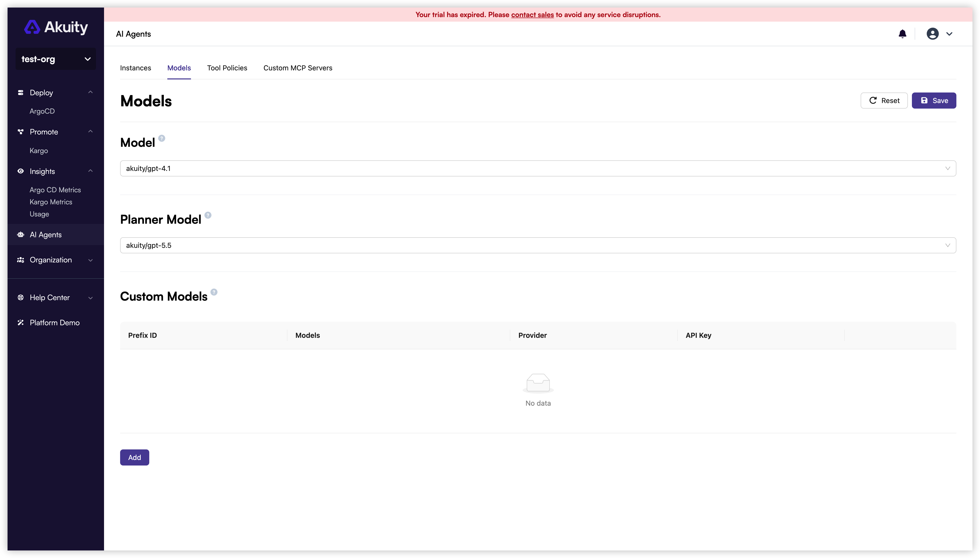Select the Models tab
Viewport: 980px width, 558px height.
[x=179, y=68]
